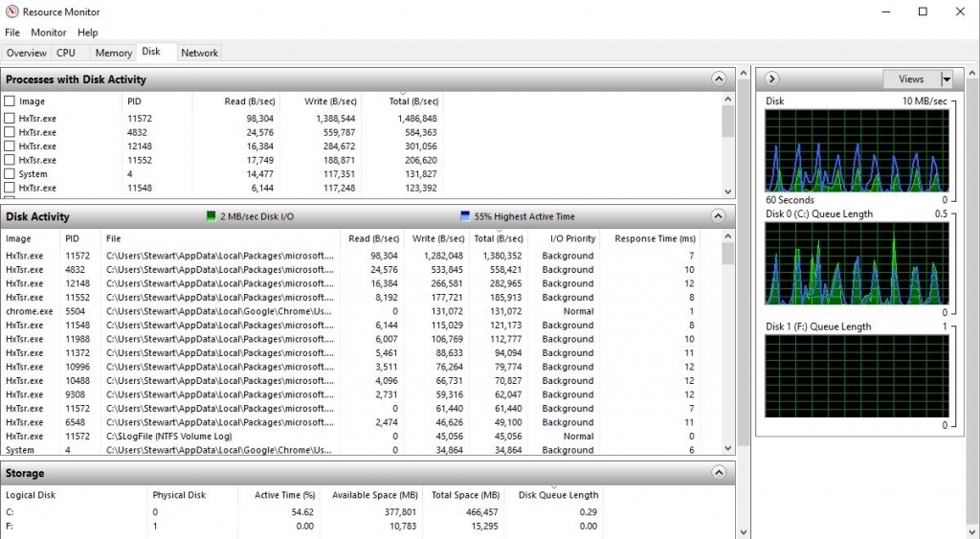Sort processes by Total (B/sec) column header

pos(413,101)
